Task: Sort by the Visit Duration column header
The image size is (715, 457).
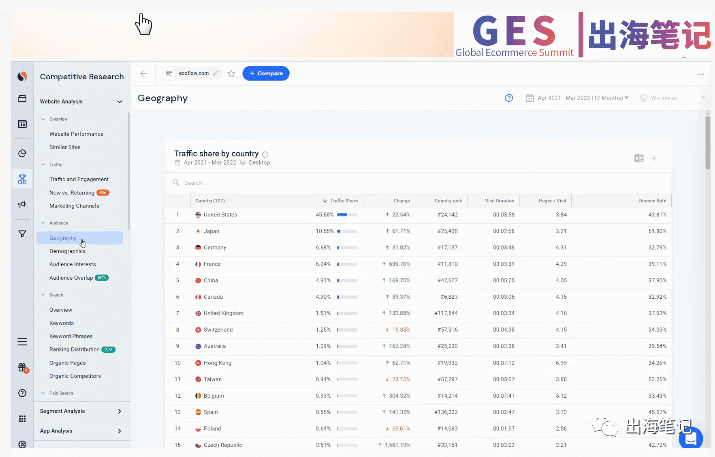Action: point(499,201)
